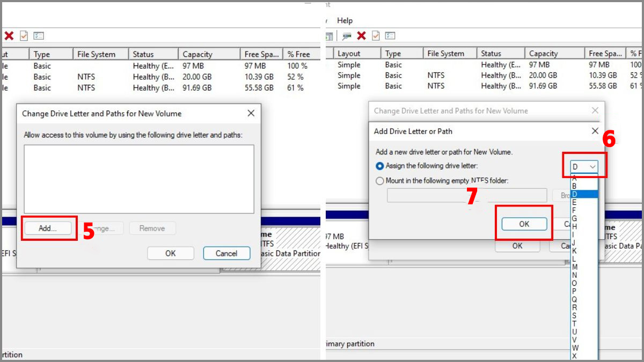Select 55.58 GB free space cell in left window

click(259, 87)
